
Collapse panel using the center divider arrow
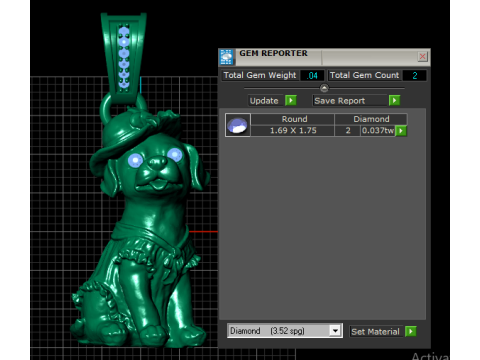coord(324,88)
